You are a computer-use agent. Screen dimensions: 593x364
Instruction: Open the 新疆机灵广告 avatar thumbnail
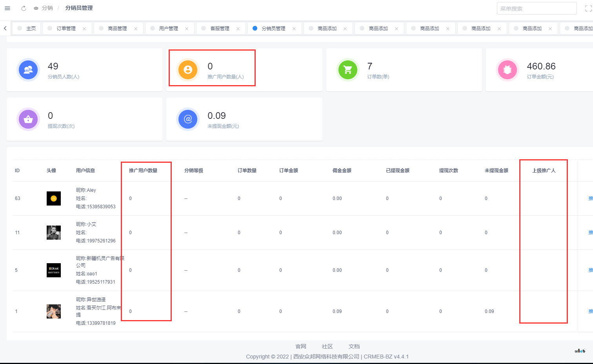coord(54,270)
